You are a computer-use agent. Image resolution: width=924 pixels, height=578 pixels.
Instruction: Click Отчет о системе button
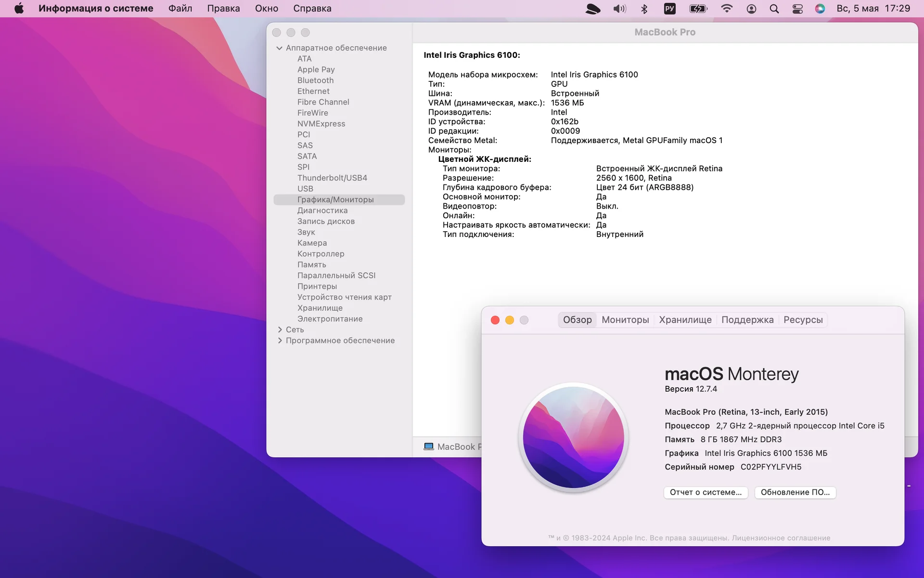706,492
